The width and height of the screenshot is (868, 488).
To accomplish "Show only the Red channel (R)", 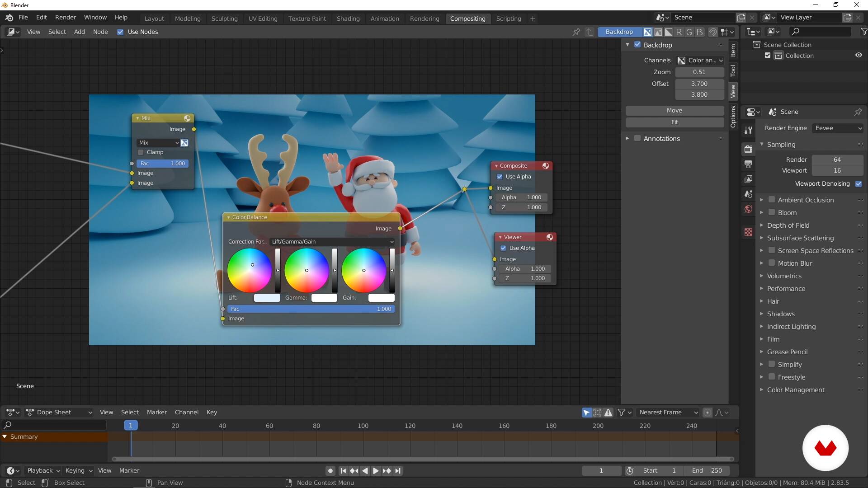I will tap(679, 32).
